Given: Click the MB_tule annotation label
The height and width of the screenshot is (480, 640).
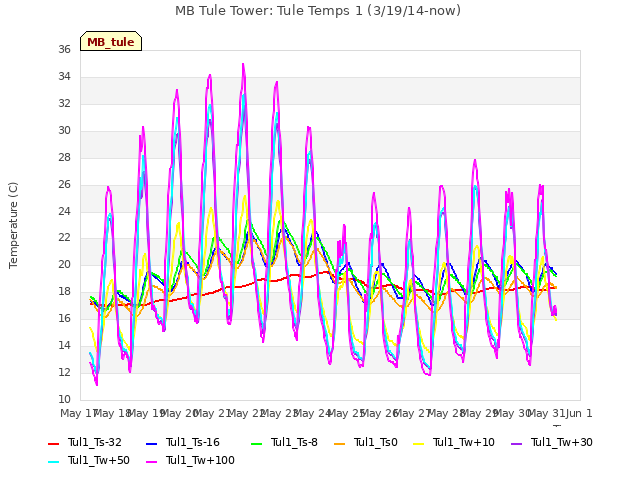Looking at the screenshot, I should click(x=111, y=41).
